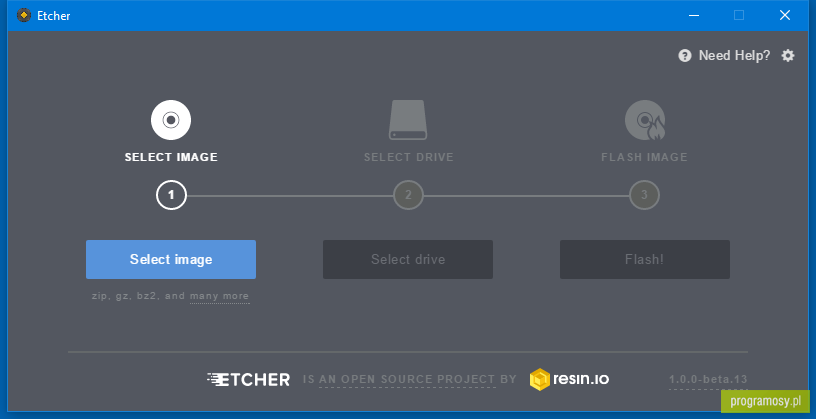This screenshot has width=816, height=419.
Task: Click the Etcher app icon in title bar
Action: [23, 16]
